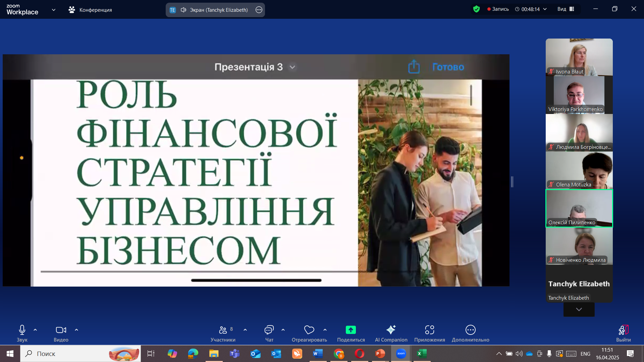Click the panel resize divider handle
The width and height of the screenshot is (644, 362).
click(x=512, y=182)
